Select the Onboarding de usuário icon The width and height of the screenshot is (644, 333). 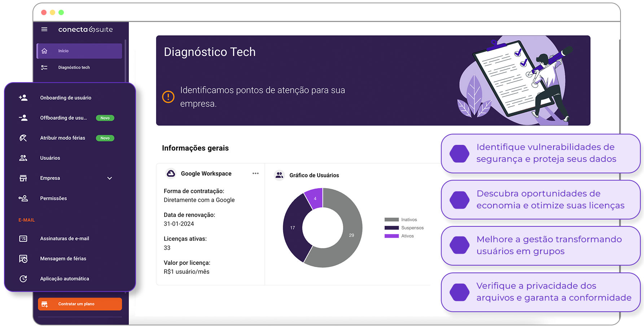pos(23,97)
